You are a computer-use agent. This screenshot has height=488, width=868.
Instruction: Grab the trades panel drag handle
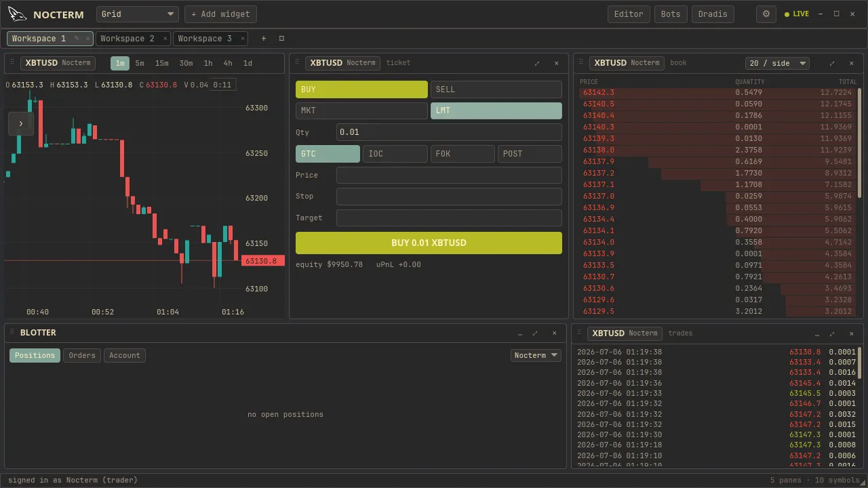(579, 333)
